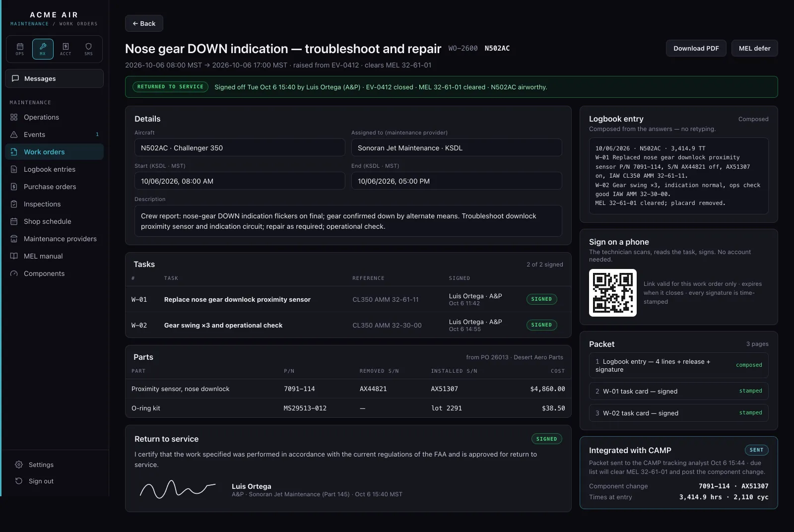Image resolution: width=794 pixels, height=532 pixels.
Task: Click the Settings gear icon
Action: point(19,465)
